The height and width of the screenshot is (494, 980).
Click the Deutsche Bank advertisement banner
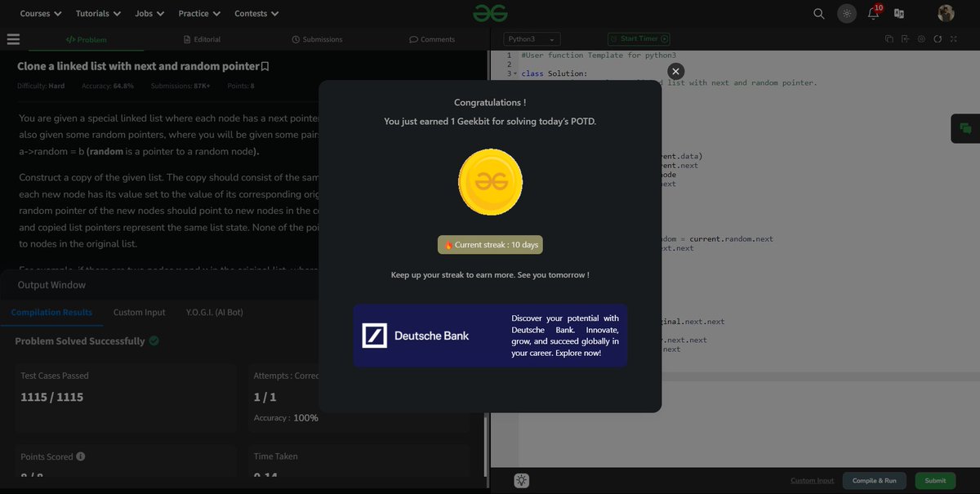pyautogui.click(x=490, y=336)
